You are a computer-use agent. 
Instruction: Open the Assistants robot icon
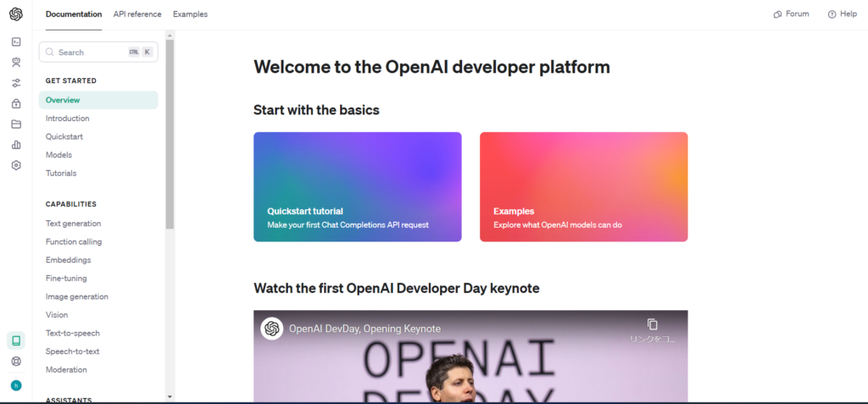[16, 63]
